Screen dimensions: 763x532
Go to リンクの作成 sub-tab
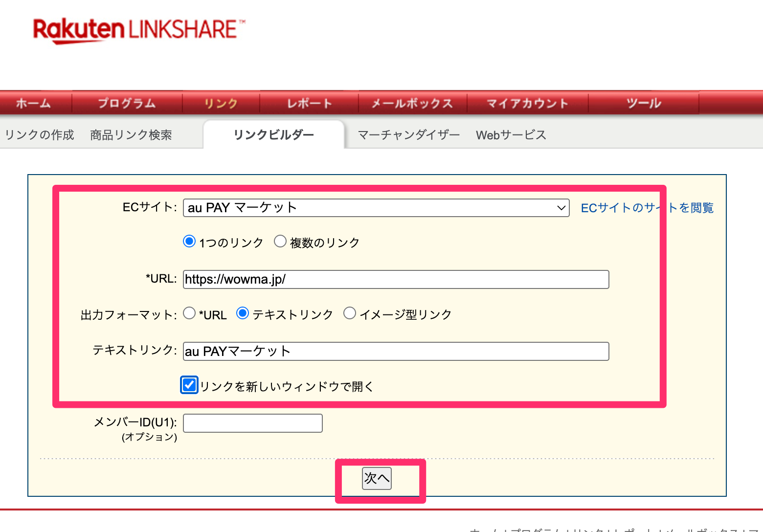pyautogui.click(x=40, y=135)
